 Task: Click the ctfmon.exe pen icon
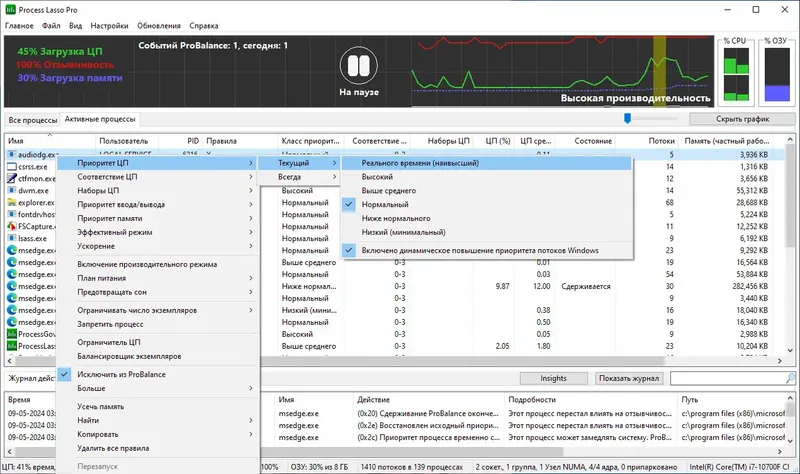[x=12, y=178]
